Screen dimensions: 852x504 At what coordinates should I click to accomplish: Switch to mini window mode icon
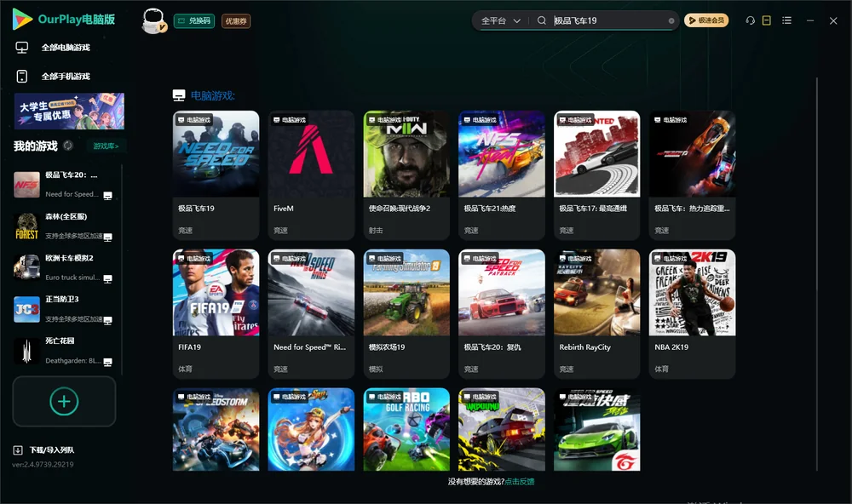point(767,20)
